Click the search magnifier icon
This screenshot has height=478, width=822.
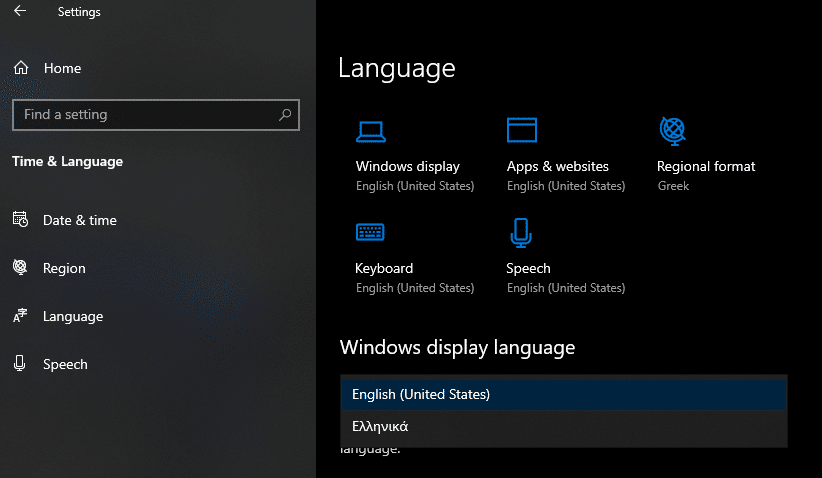[285, 114]
